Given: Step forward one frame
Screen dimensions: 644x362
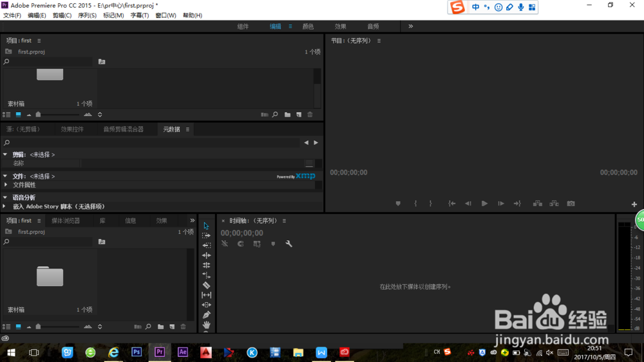Looking at the screenshot, I should tap(501, 204).
